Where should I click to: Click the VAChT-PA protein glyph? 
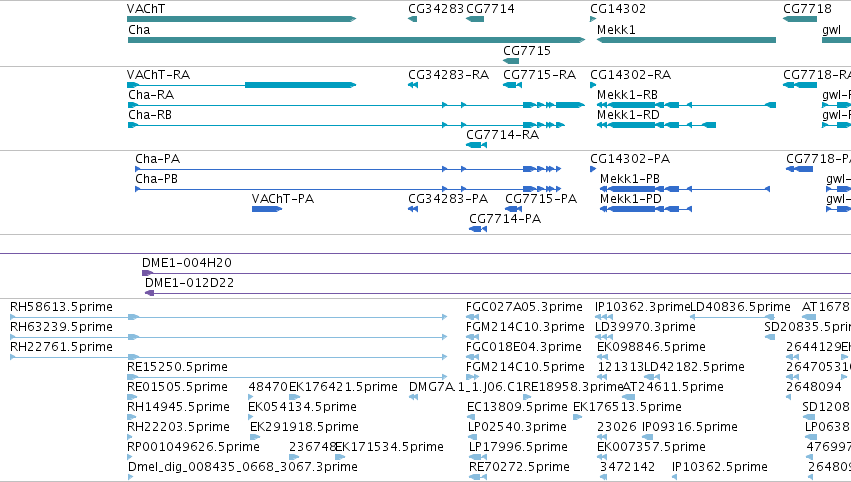pos(267,209)
